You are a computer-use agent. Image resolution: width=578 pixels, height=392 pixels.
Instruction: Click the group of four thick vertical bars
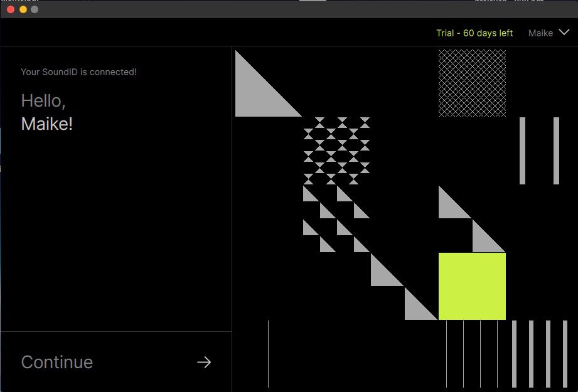(531, 354)
